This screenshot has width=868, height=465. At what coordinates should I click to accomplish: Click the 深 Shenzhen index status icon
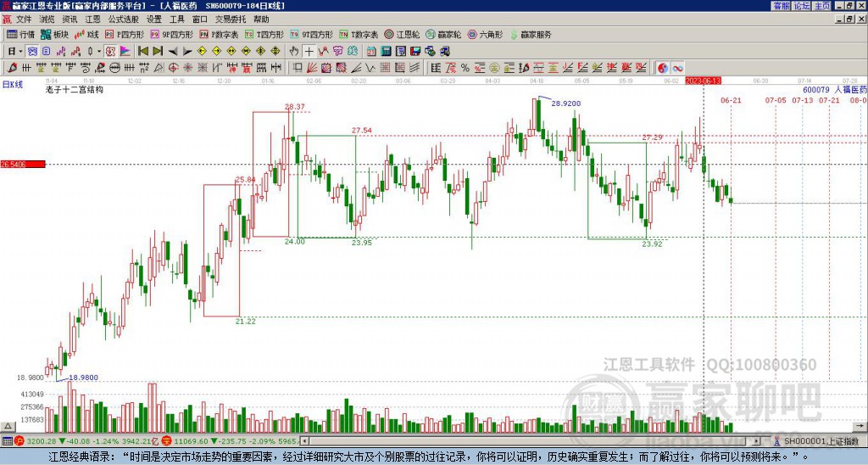[167, 441]
